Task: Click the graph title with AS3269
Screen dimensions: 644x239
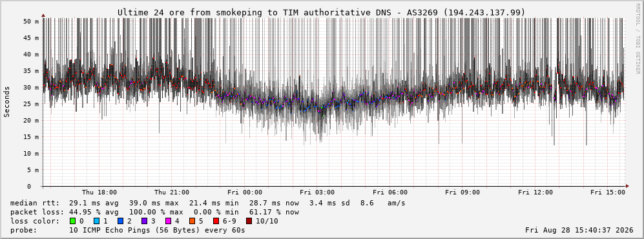Action: pyautogui.click(x=321, y=13)
